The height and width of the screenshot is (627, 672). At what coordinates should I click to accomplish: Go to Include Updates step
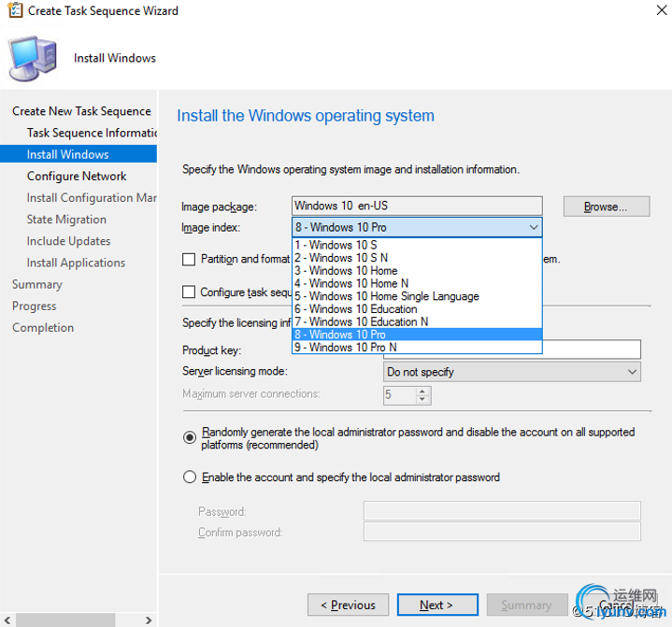pos(68,241)
